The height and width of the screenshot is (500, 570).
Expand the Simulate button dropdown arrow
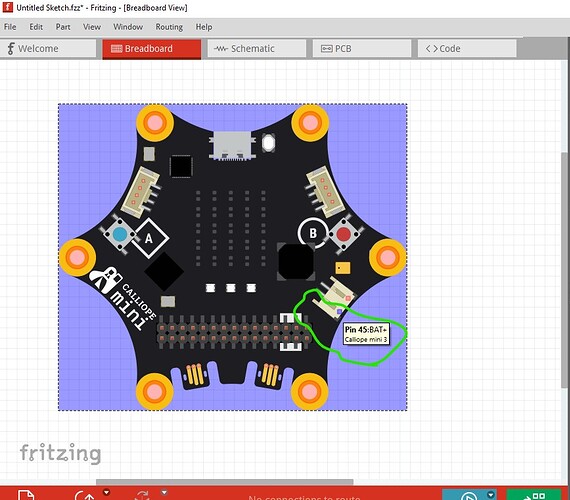click(491, 494)
